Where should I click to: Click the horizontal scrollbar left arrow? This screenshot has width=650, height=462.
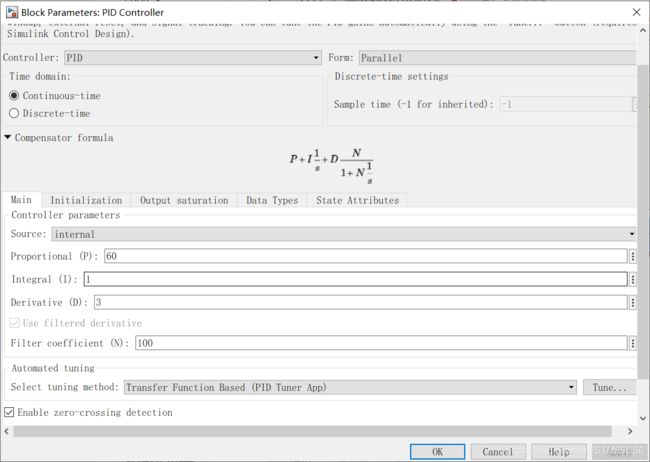(6, 431)
